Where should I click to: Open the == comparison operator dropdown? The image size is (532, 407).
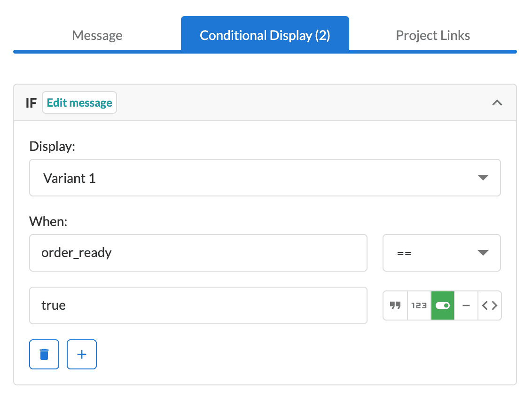(442, 253)
